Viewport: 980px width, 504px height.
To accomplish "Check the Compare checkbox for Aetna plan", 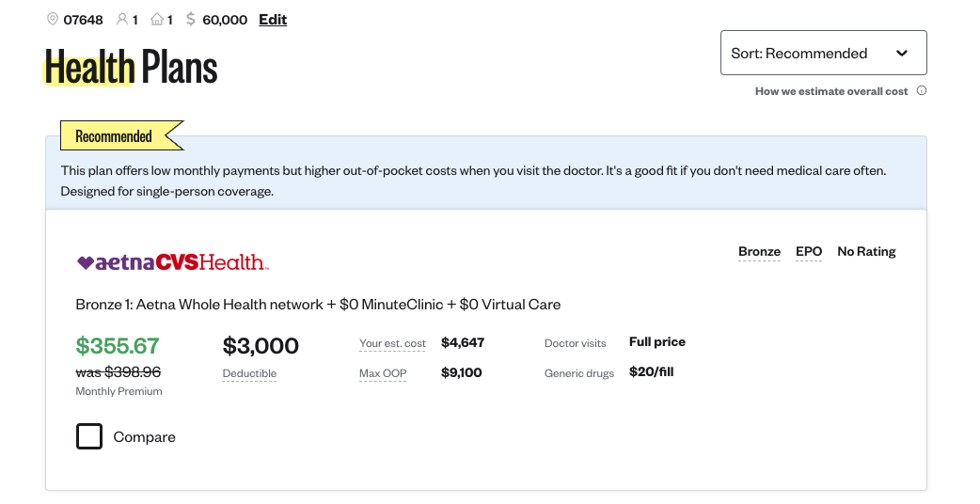I will click(x=89, y=436).
